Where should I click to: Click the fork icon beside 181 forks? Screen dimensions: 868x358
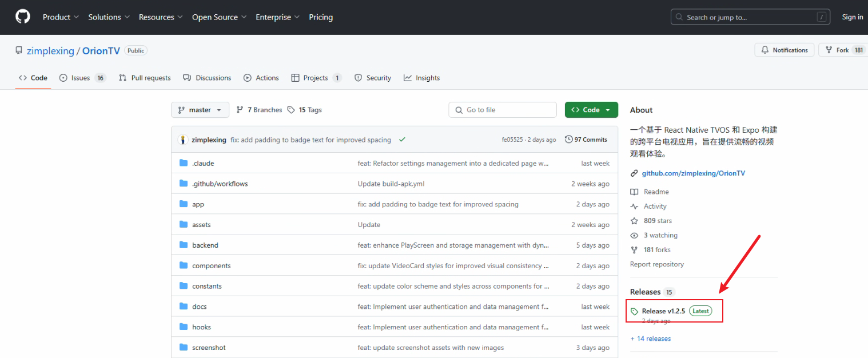pyautogui.click(x=634, y=250)
